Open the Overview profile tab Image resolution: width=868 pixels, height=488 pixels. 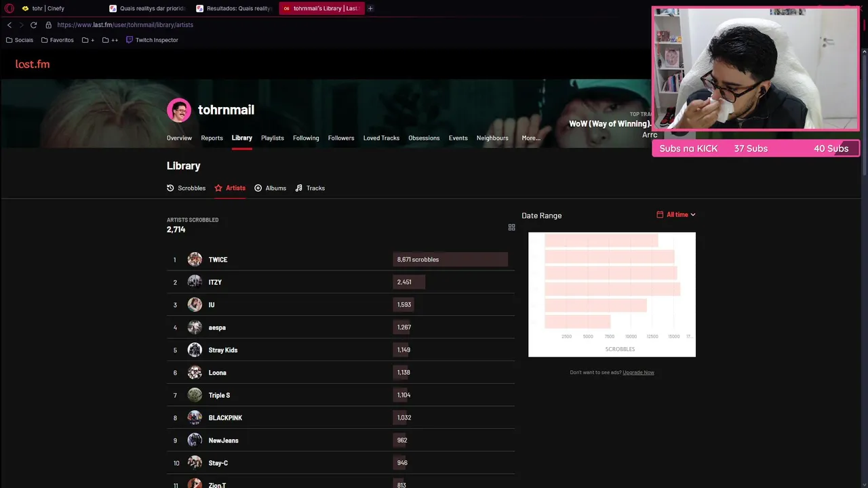(179, 138)
